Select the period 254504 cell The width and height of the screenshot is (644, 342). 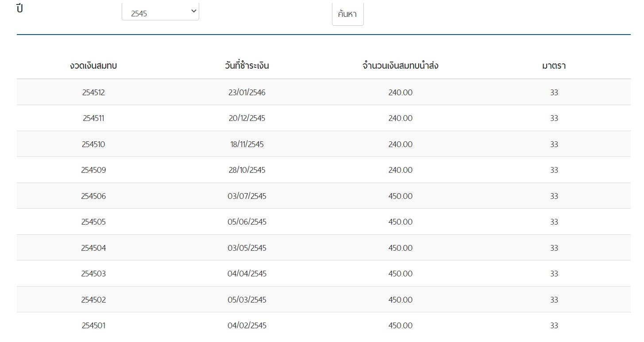coord(93,248)
